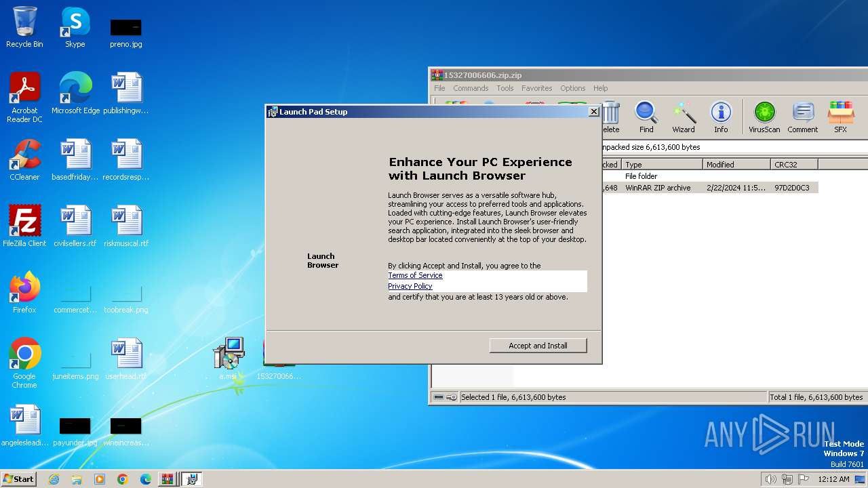The width and height of the screenshot is (868, 488).
Task: Open WinRAR Commands menu
Action: 471,88
